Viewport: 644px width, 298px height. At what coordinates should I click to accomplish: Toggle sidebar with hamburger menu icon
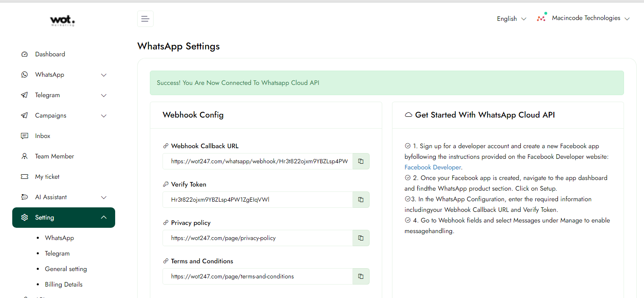point(145,19)
